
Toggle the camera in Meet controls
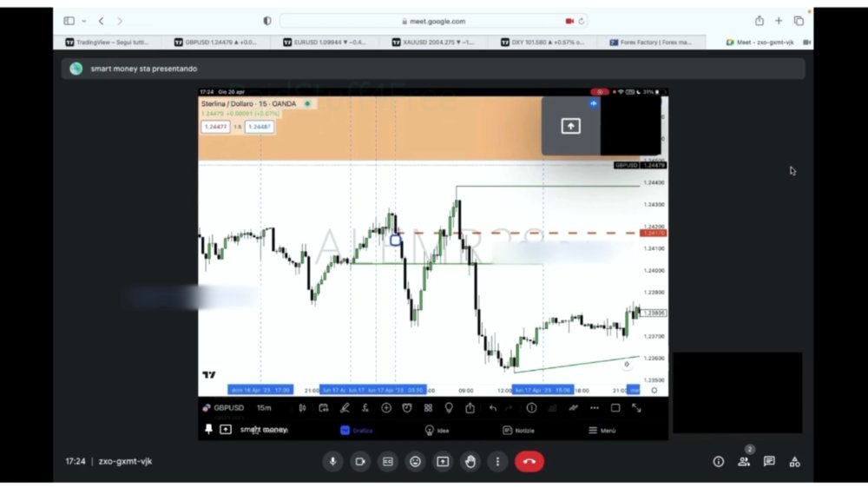click(360, 461)
